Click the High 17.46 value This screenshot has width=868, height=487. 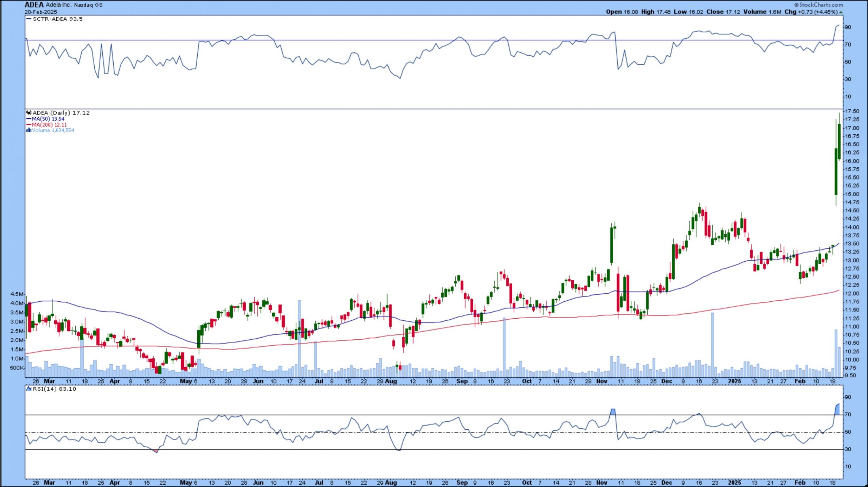tap(656, 12)
